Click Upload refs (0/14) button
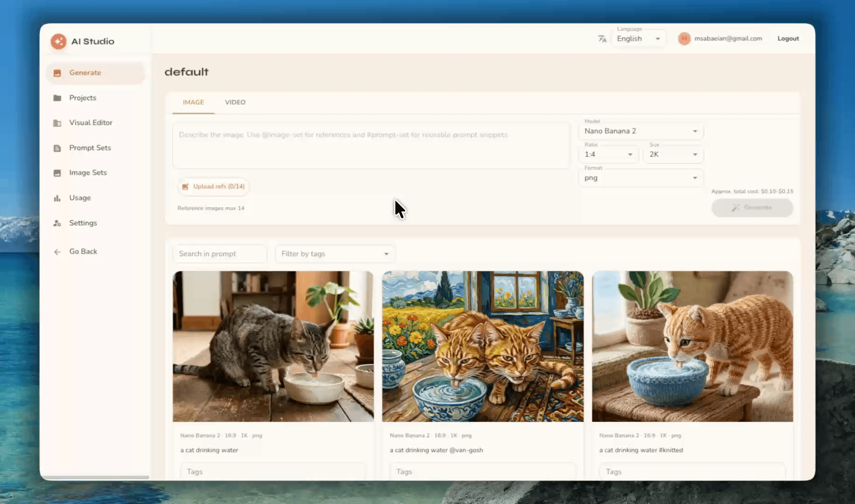This screenshot has width=855, height=504. pyautogui.click(x=214, y=187)
